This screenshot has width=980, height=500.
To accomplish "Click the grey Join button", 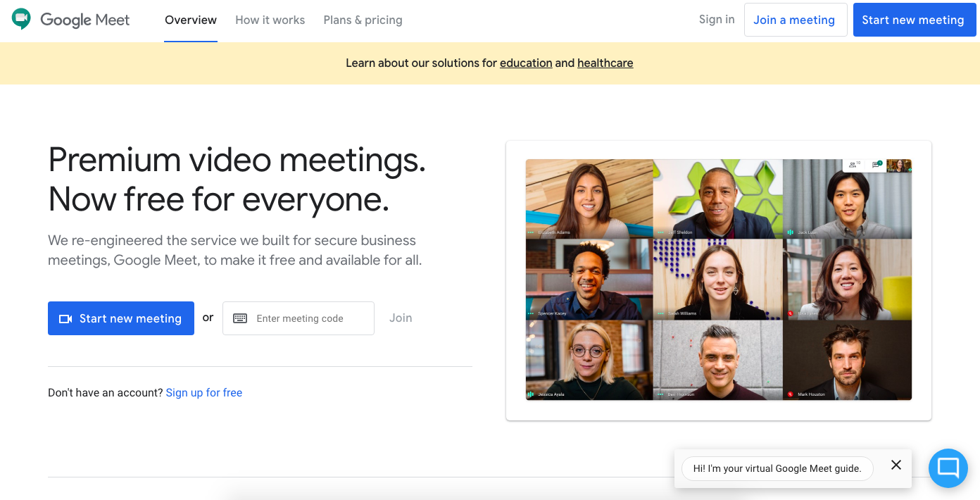I will (x=401, y=318).
